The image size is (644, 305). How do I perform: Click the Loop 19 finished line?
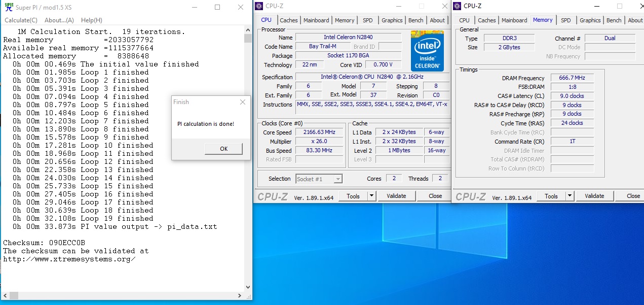(83, 218)
